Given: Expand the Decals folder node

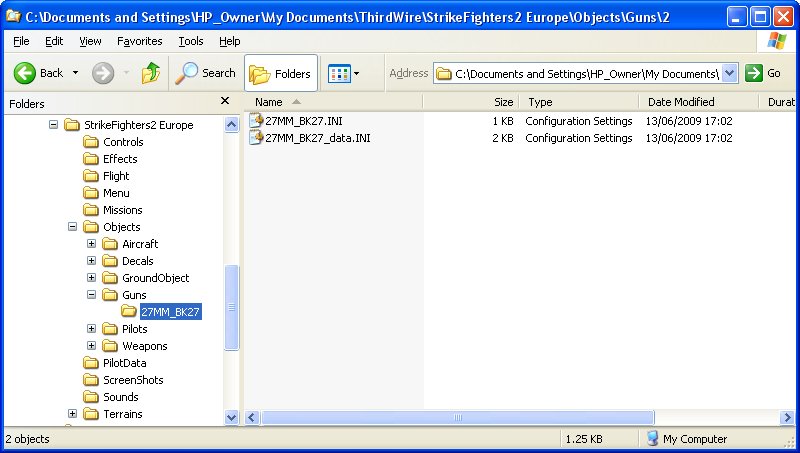Looking at the screenshot, I should (91, 261).
